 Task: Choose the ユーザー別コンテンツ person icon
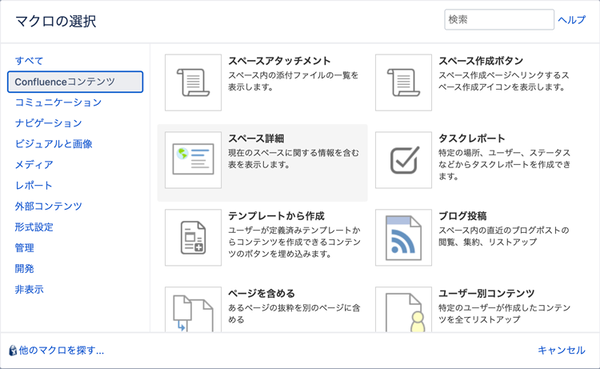(403, 309)
